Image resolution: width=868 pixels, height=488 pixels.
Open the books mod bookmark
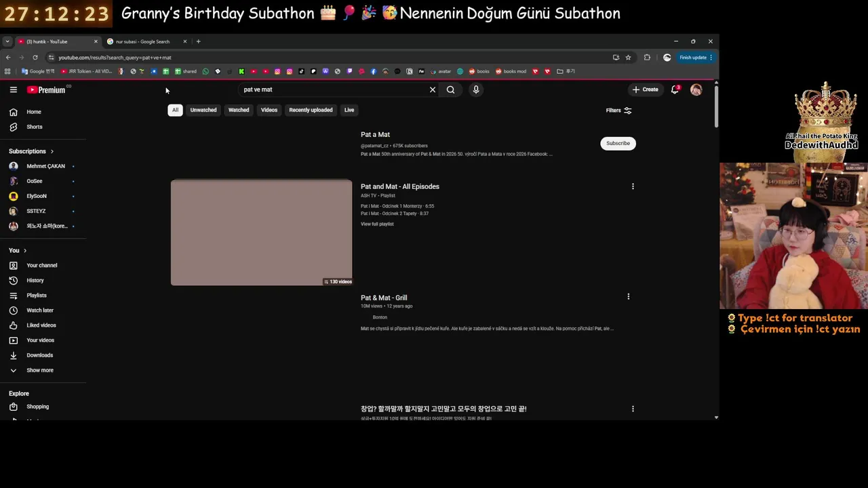pos(511,71)
